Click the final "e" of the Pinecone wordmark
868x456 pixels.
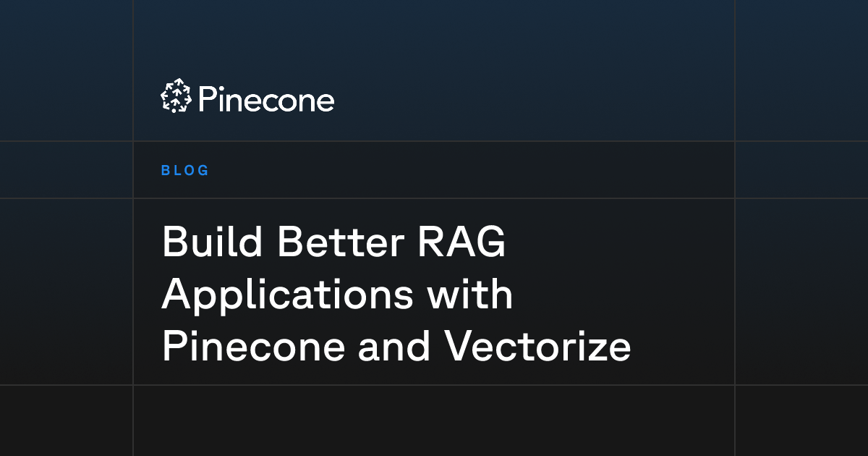coord(326,102)
